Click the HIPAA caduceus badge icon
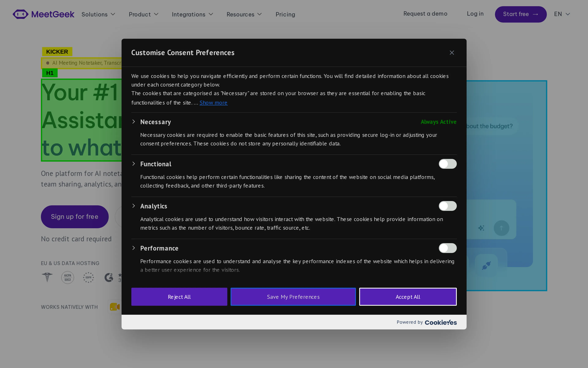This screenshot has width=588, height=368. [47, 278]
